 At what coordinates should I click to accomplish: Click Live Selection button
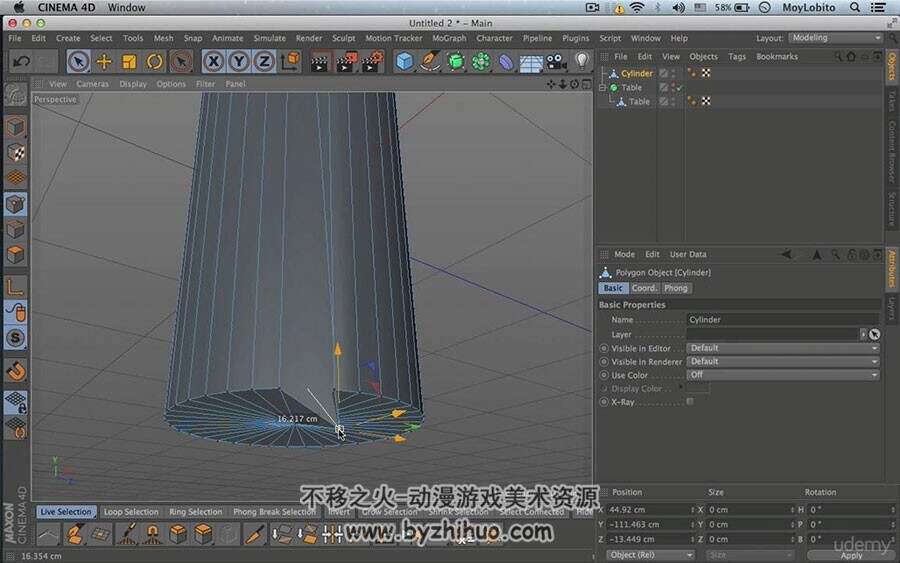point(65,512)
